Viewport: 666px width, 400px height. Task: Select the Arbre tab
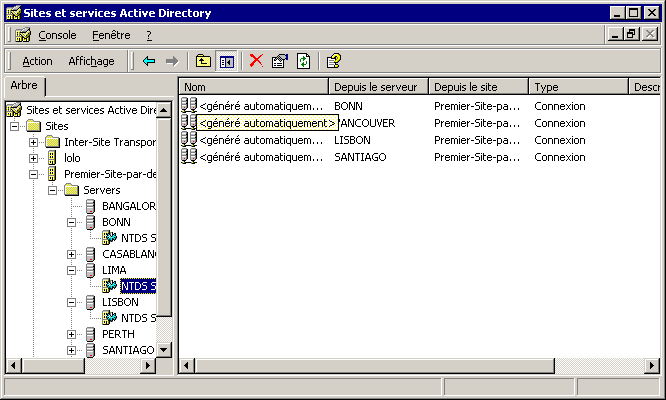click(24, 85)
